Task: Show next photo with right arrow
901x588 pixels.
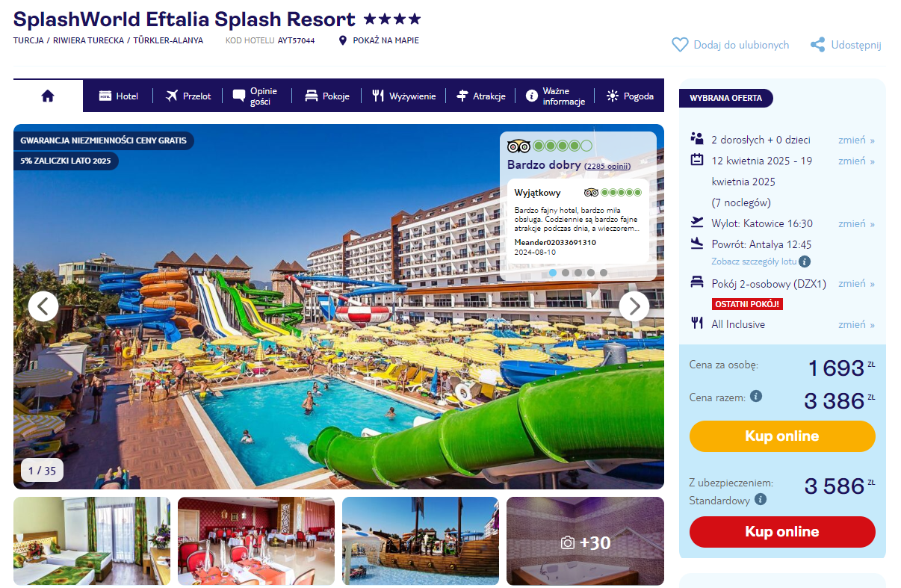Action: point(634,306)
